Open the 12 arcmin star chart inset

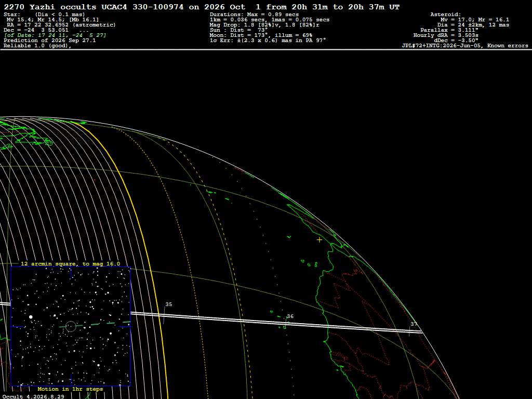click(x=71, y=326)
